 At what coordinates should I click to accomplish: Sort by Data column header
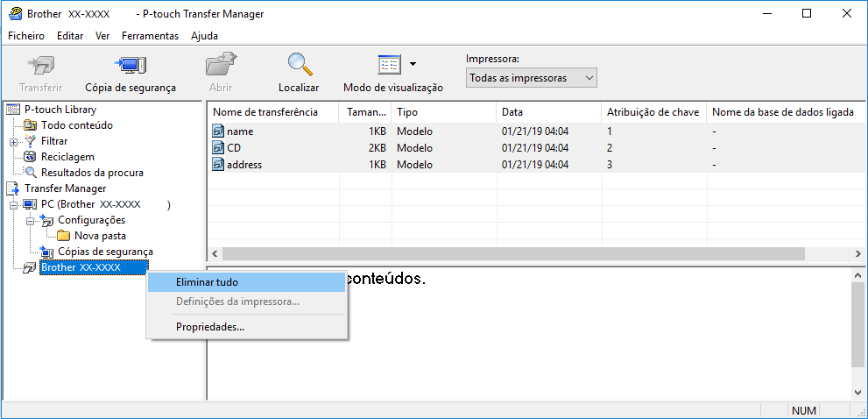tap(549, 112)
